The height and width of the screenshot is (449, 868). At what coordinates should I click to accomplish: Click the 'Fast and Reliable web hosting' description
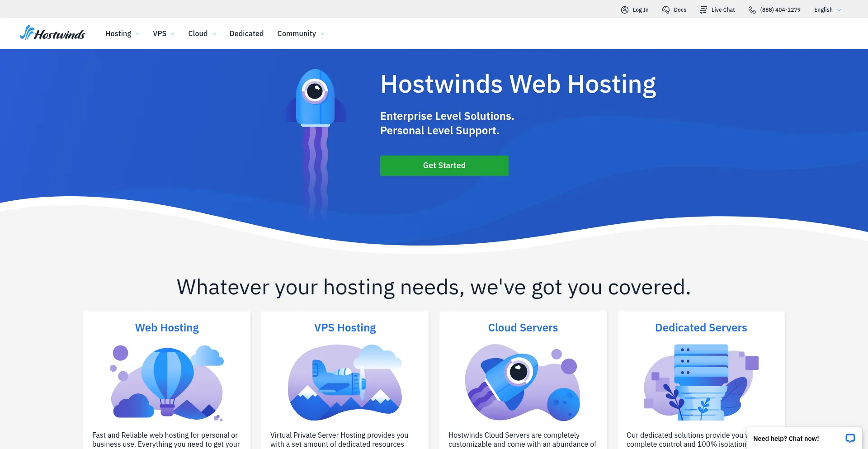(166, 440)
